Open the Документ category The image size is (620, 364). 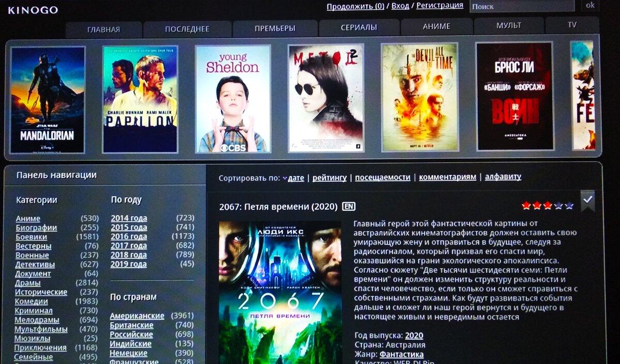click(x=33, y=274)
